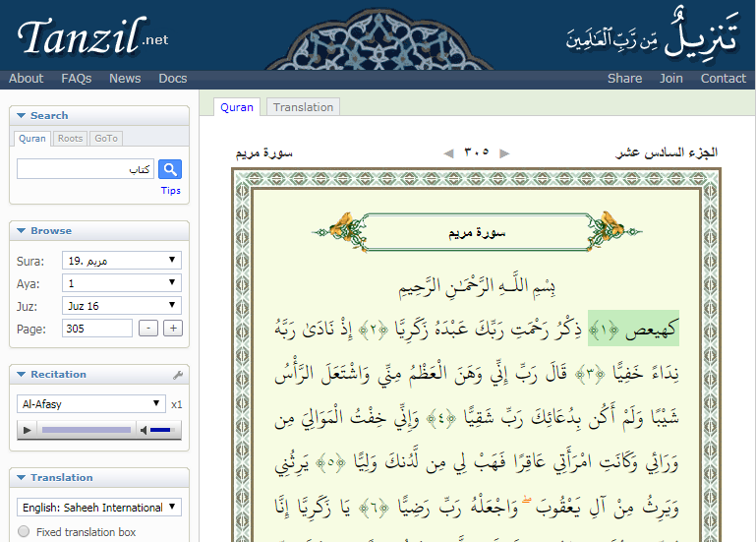The image size is (756, 542).
Task: Switch to the Translation tab
Action: tap(303, 107)
